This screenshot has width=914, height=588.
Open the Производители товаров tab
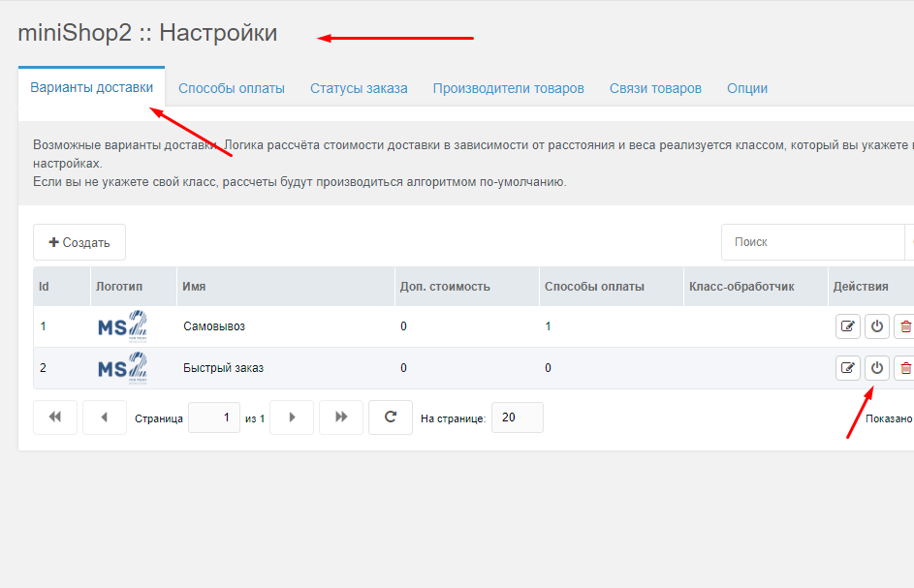508,88
